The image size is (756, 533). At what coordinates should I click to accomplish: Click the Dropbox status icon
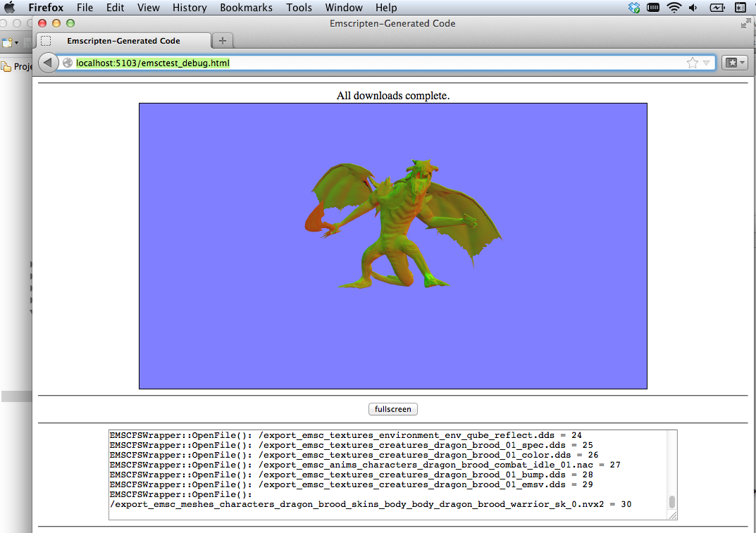click(634, 8)
